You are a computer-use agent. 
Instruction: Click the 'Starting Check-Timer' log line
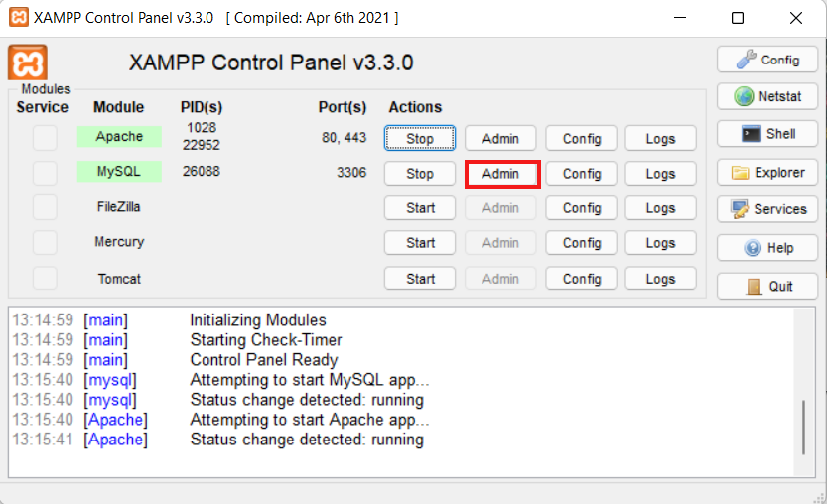266,340
